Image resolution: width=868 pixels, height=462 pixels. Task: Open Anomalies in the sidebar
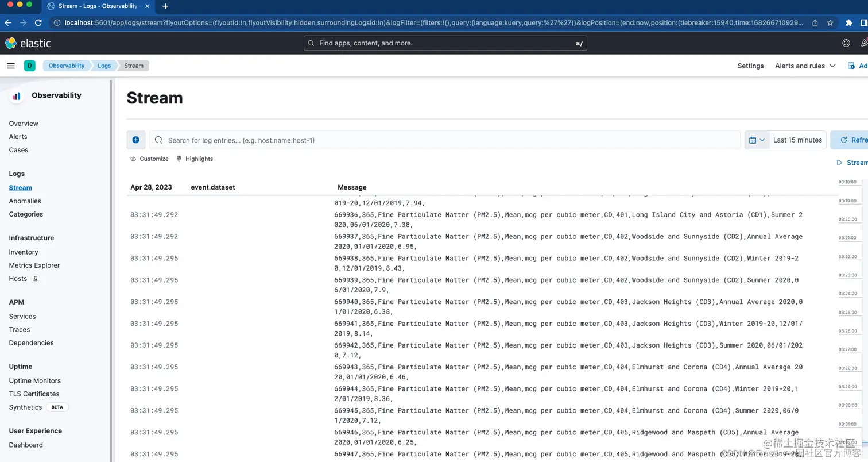click(x=25, y=201)
